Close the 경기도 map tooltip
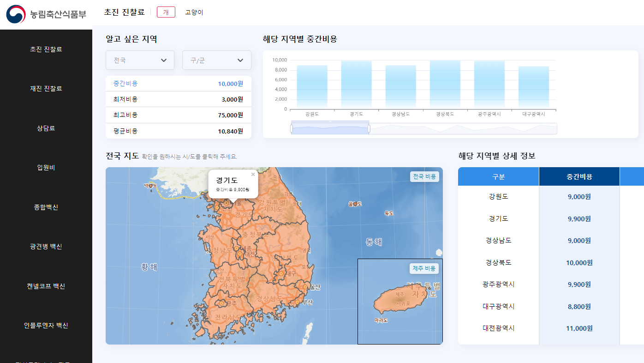This screenshot has height=363, width=644. coord(253,175)
